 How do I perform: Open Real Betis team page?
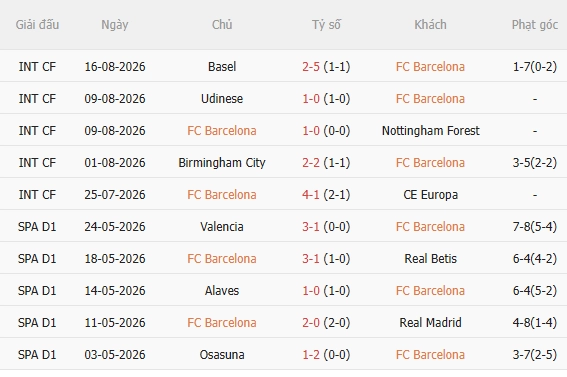tap(430, 258)
